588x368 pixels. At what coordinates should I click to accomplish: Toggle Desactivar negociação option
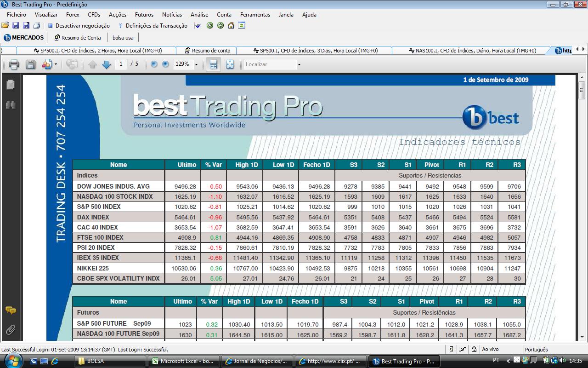pos(79,26)
